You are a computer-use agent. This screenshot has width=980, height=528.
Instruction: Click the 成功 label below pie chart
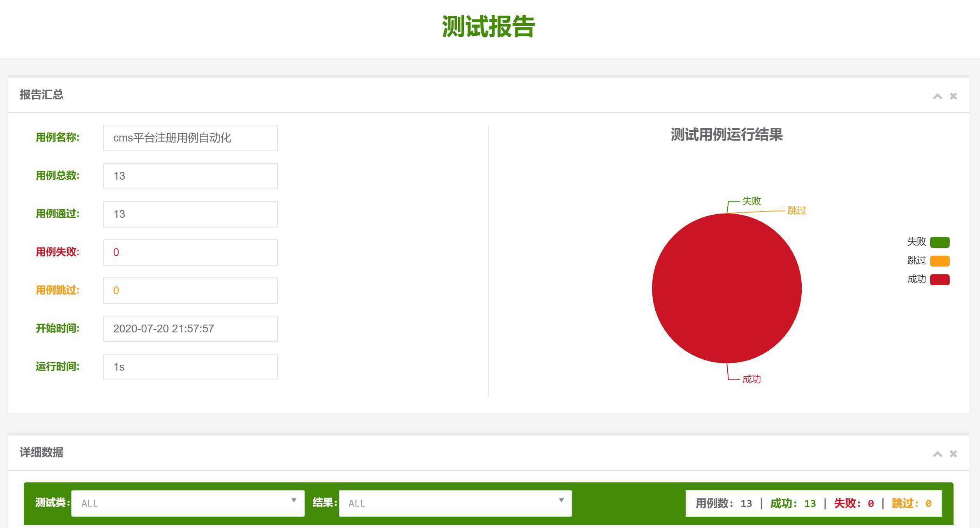(751, 379)
